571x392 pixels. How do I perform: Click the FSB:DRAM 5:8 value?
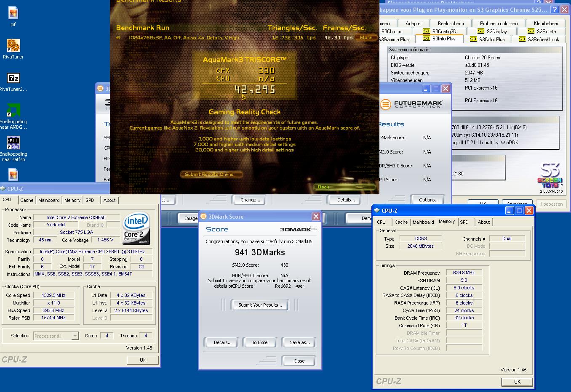464,280
